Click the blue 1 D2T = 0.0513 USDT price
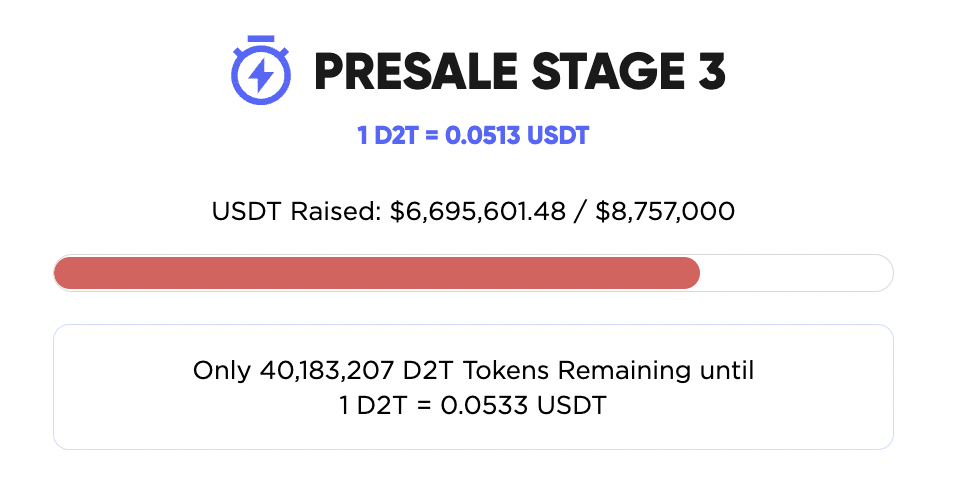 pos(473,135)
